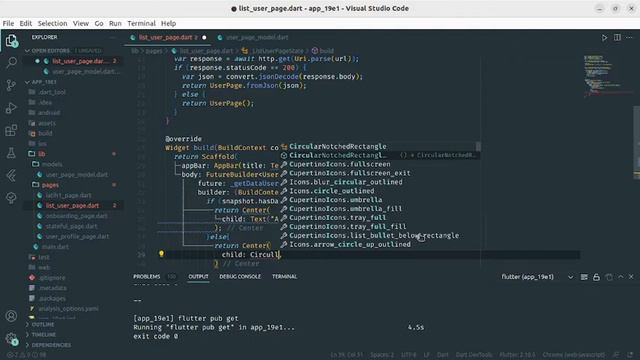Click the lightbulb code action icon

pos(161,254)
